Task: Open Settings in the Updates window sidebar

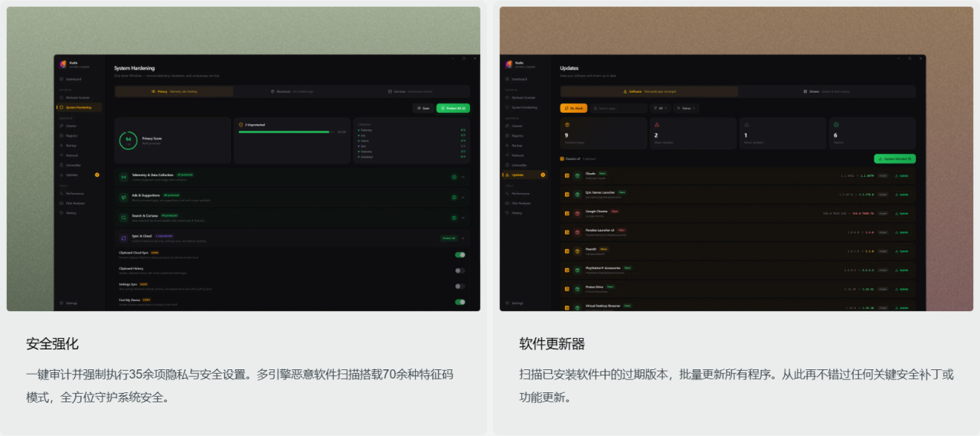Action: coord(525,303)
